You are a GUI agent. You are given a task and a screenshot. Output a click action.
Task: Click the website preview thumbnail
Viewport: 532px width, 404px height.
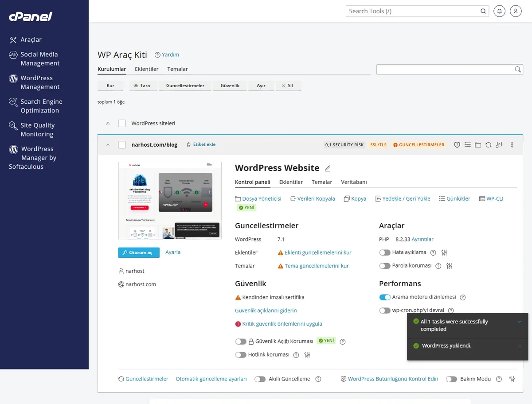click(x=170, y=201)
